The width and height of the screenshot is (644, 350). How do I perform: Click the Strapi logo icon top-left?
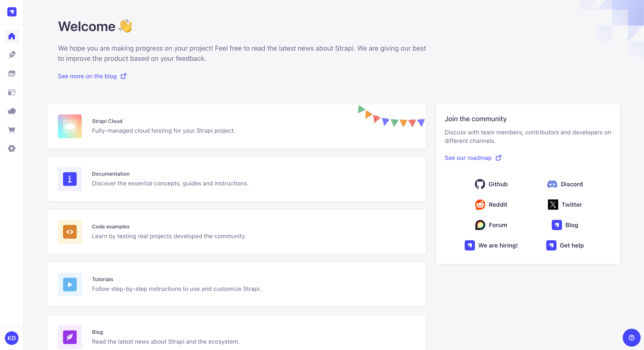coord(12,12)
